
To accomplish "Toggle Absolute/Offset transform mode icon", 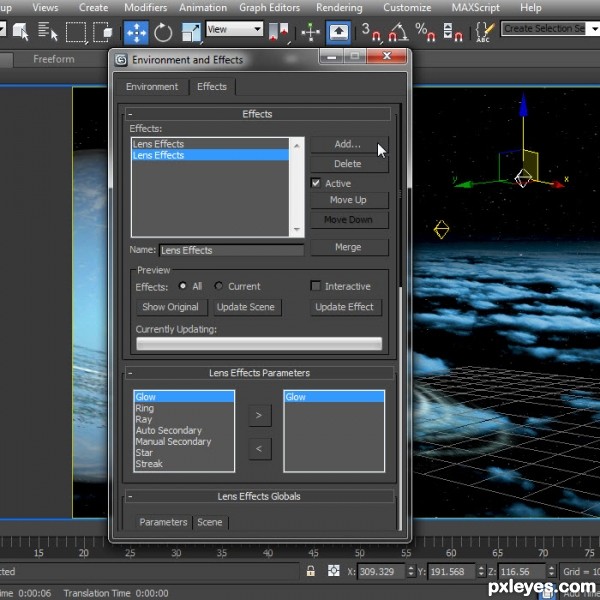I will [x=333, y=571].
